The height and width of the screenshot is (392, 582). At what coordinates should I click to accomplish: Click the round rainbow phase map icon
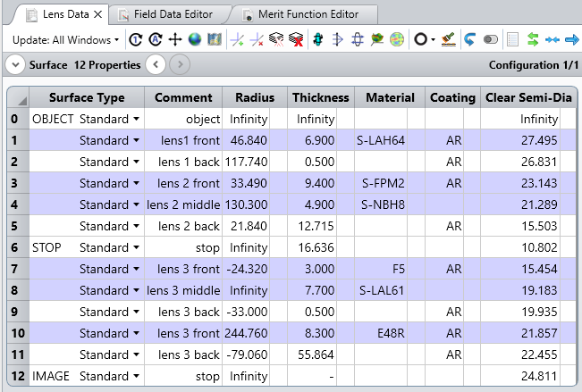pyautogui.click(x=397, y=39)
